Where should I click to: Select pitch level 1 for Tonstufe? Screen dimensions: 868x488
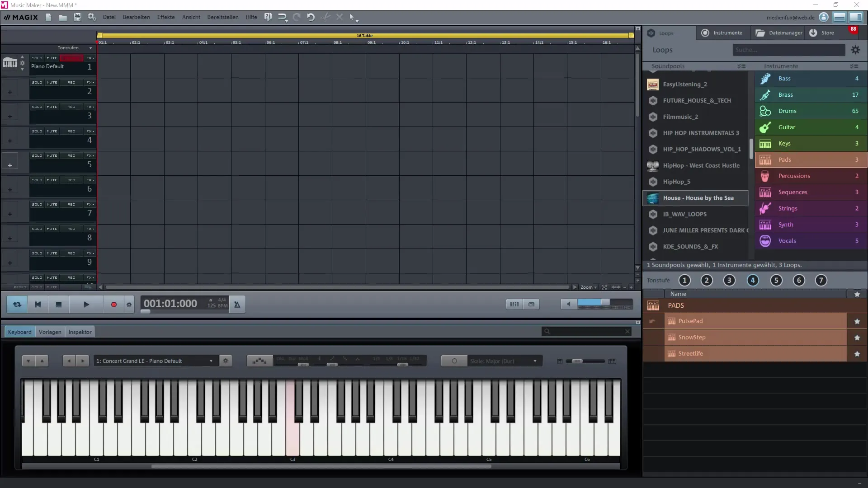[684, 280]
